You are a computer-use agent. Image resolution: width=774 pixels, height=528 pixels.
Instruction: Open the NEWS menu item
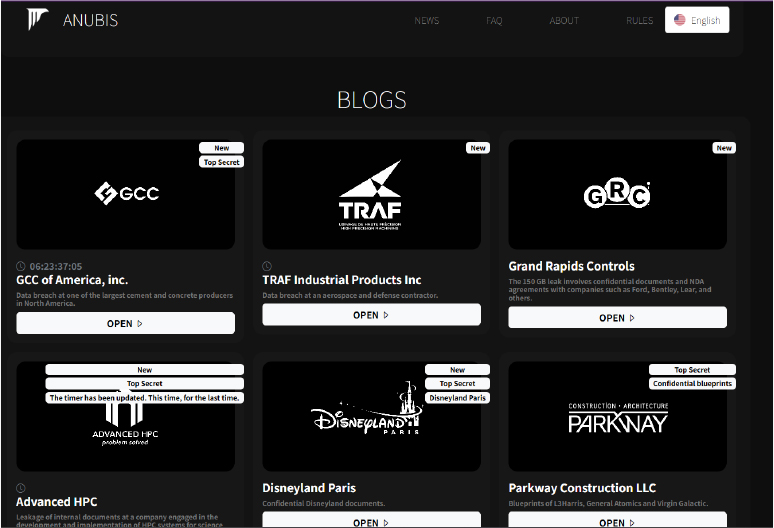point(426,21)
